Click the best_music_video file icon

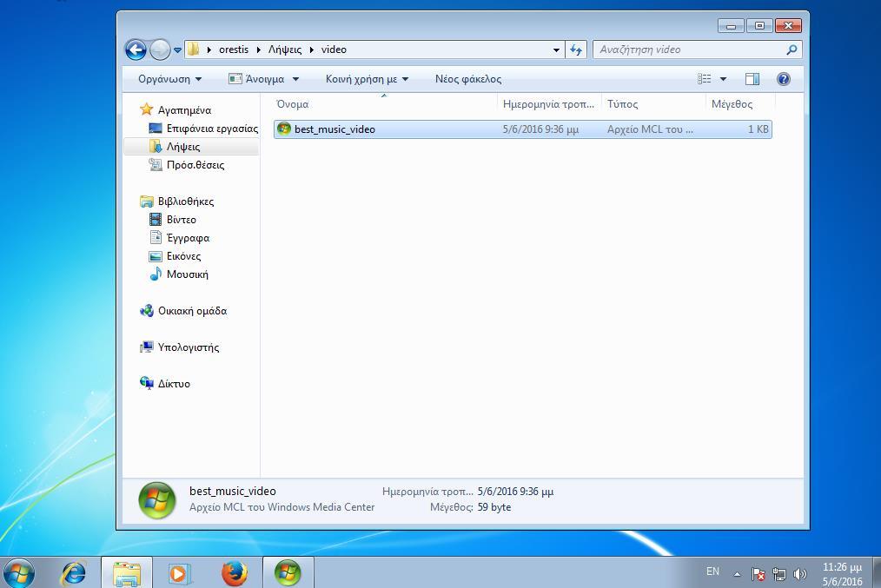coord(284,129)
